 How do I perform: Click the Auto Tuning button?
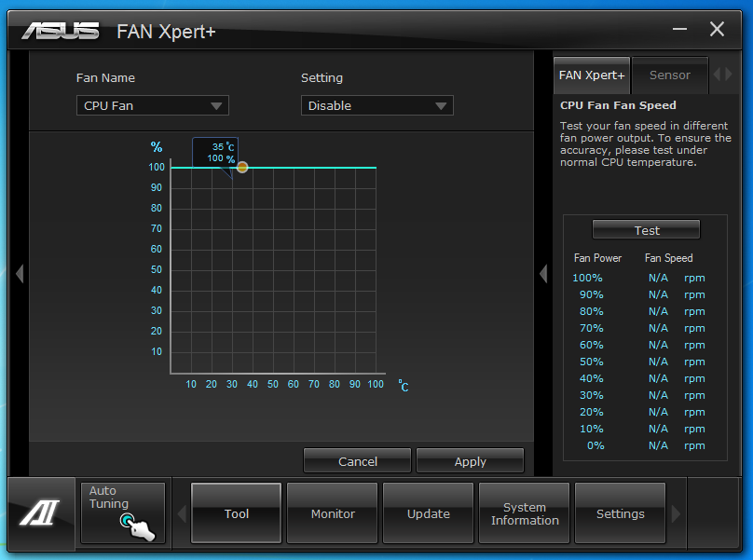tap(123, 513)
